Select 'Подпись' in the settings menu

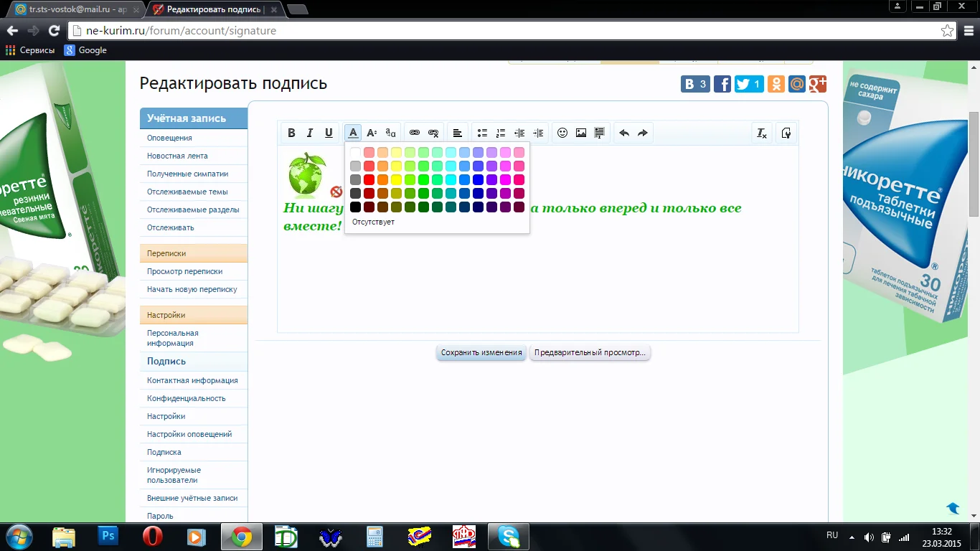pyautogui.click(x=166, y=362)
